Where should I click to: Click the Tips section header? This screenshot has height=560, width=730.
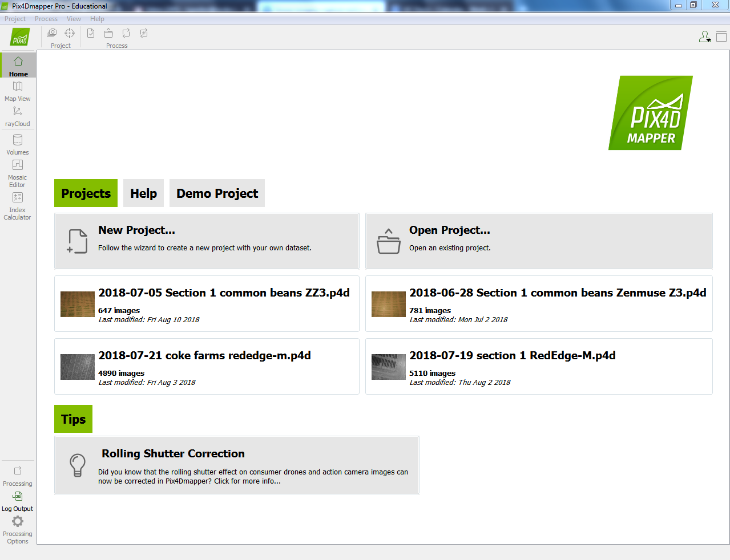(x=73, y=419)
